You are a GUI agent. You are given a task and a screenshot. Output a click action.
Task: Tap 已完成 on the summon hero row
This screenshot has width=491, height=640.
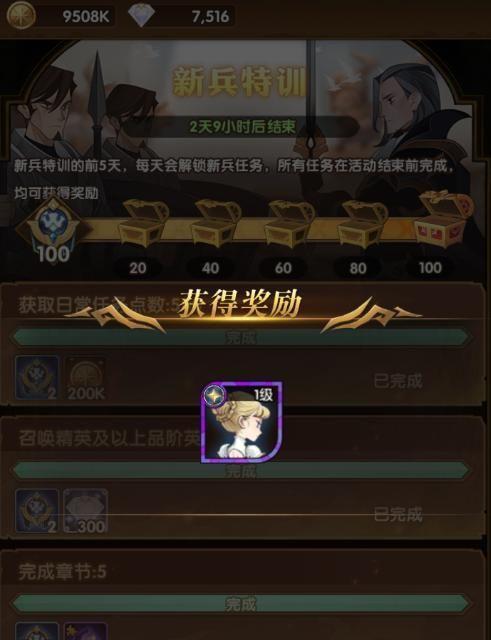398,515
